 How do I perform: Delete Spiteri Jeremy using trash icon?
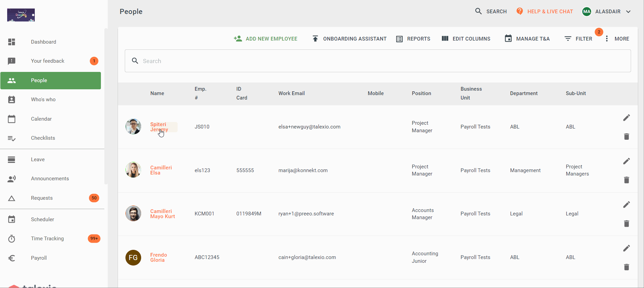(x=627, y=137)
